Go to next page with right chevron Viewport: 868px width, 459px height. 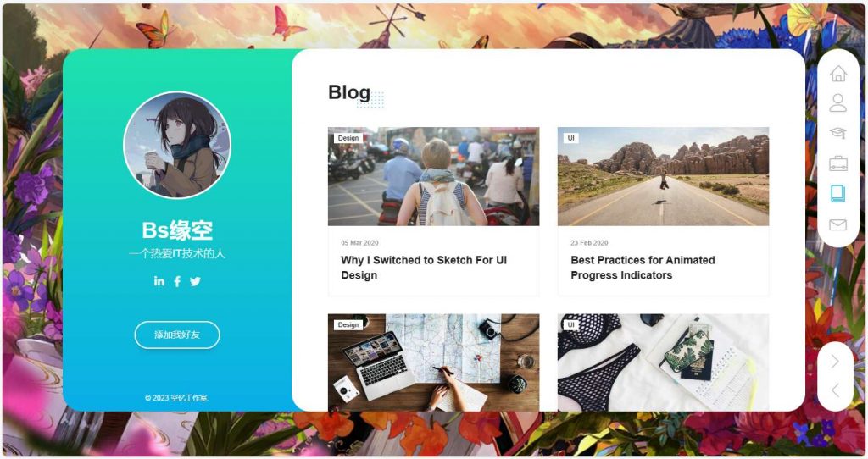835,361
